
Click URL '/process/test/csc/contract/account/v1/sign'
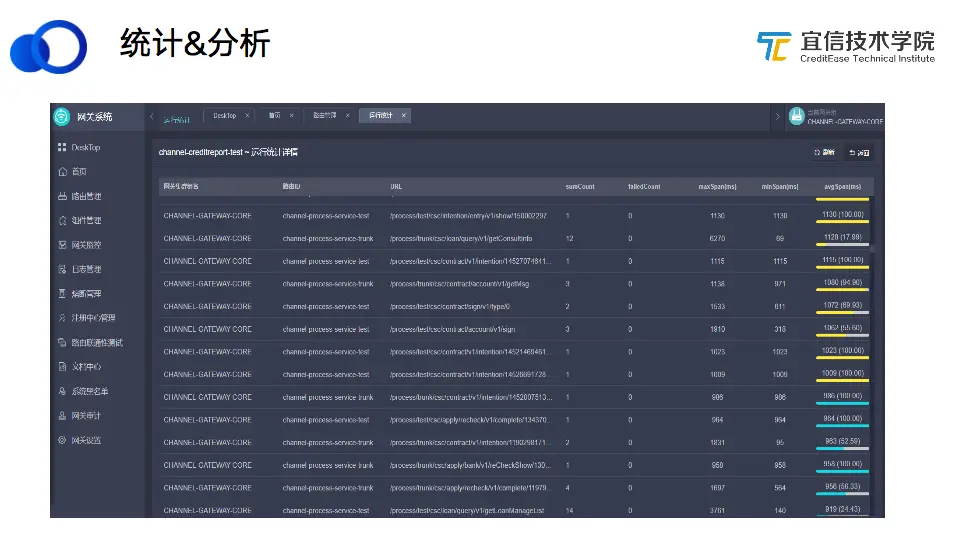452,329
